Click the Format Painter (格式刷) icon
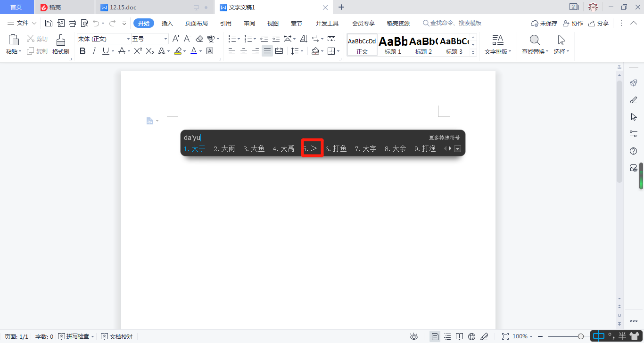 (60, 45)
